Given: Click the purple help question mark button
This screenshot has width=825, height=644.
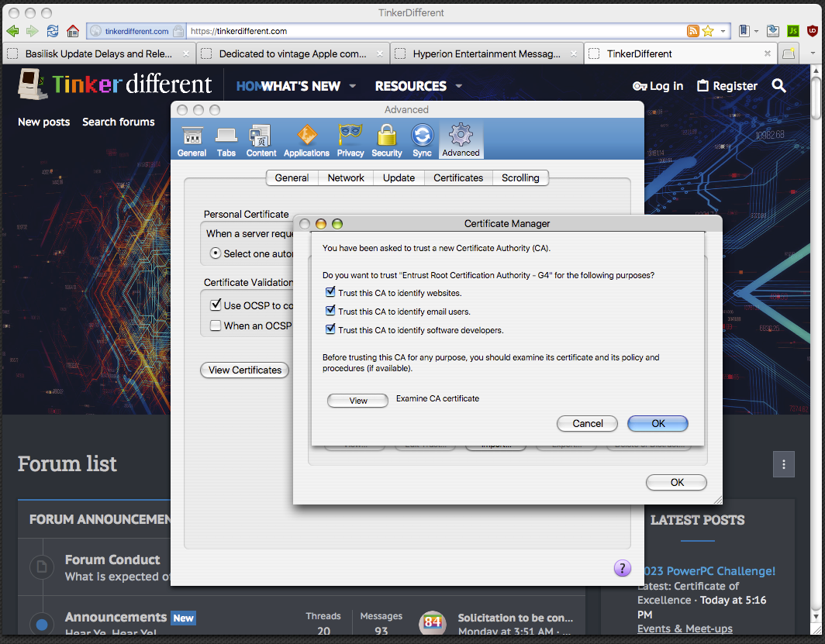Looking at the screenshot, I should 622,568.
